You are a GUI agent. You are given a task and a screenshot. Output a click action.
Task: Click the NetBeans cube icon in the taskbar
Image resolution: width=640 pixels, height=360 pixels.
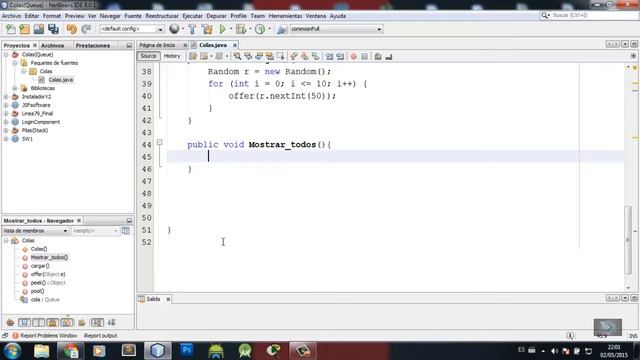158,351
